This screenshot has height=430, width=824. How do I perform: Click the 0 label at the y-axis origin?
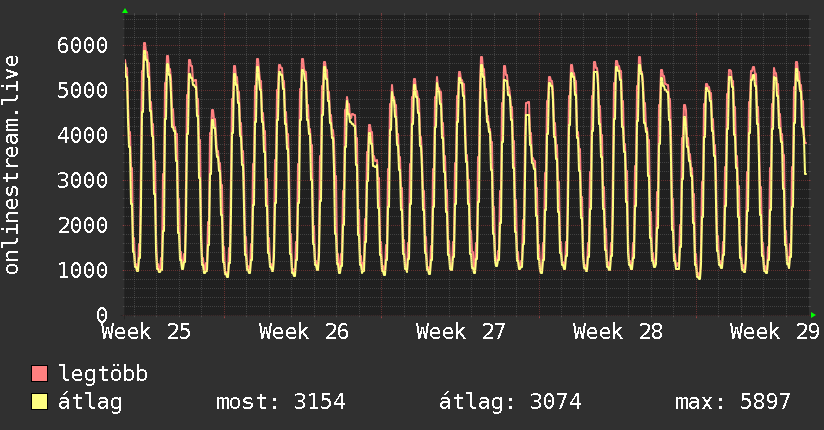102,315
